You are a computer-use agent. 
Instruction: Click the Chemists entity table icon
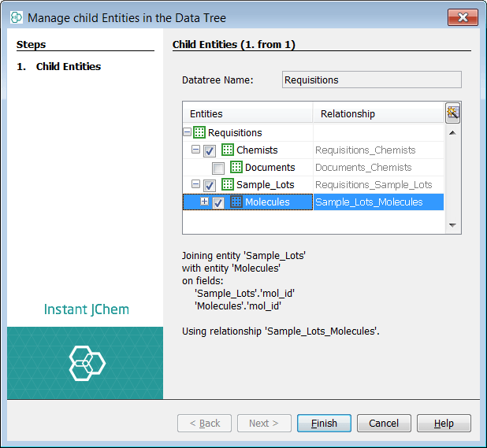point(228,150)
